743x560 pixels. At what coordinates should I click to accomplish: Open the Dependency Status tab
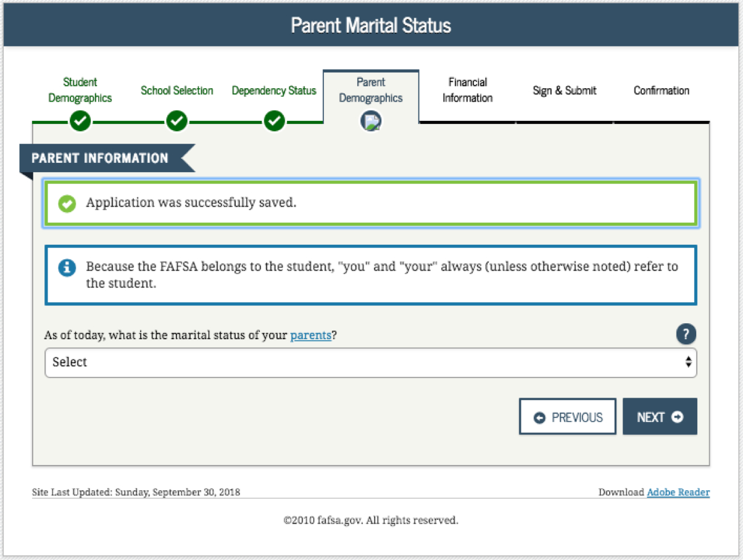pyautogui.click(x=274, y=91)
